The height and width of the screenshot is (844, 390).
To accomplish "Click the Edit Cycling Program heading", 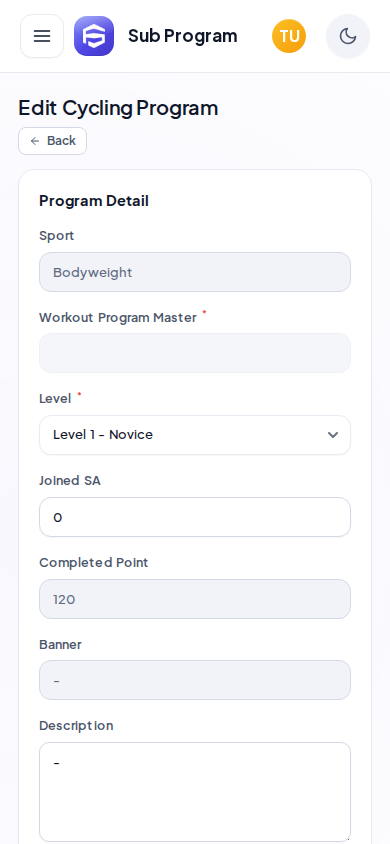I will coord(118,108).
